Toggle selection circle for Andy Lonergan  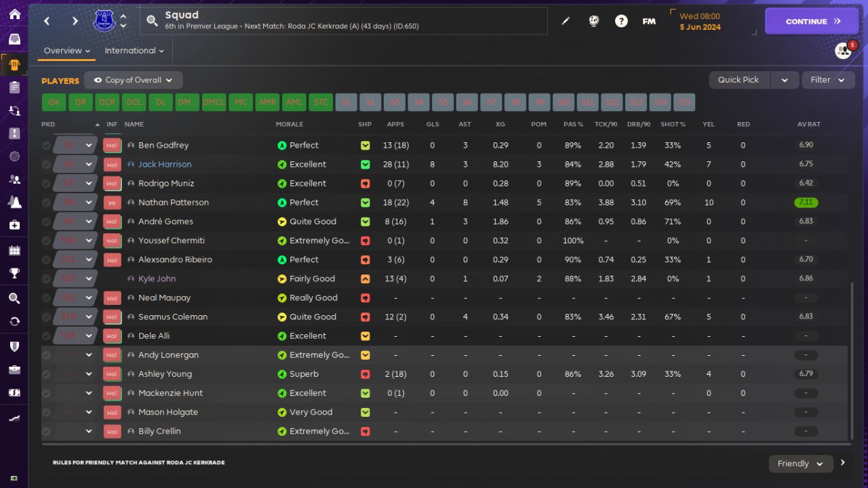pos(46,355)
